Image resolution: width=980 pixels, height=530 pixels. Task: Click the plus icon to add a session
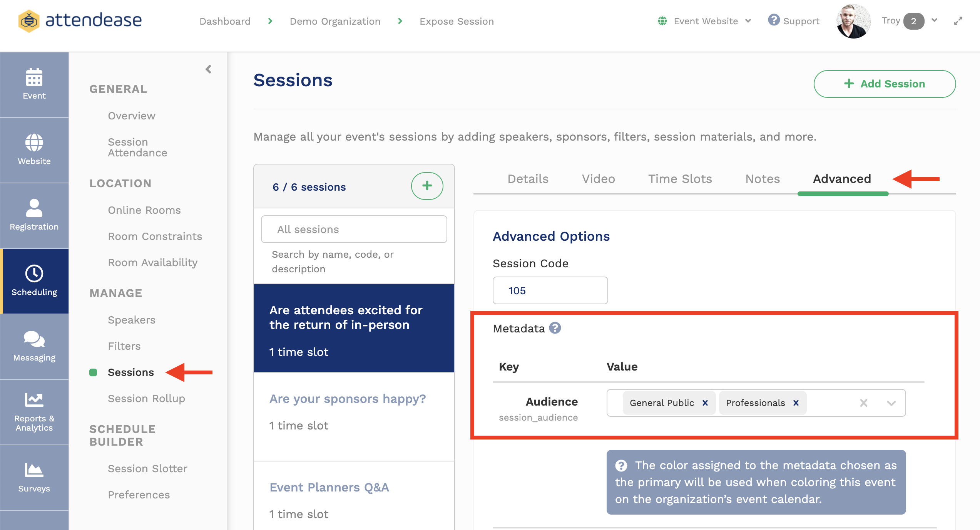(x=427, y=186)
